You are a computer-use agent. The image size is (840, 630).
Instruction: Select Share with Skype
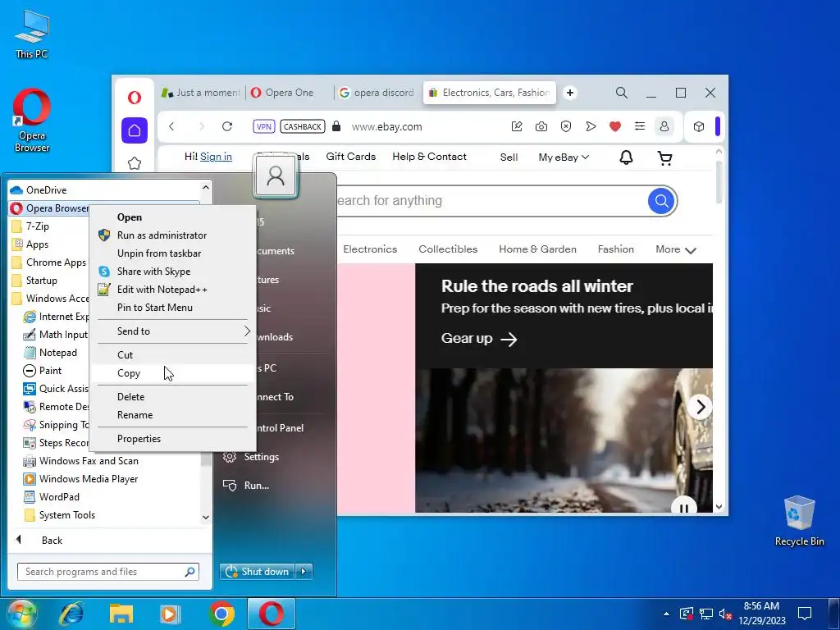tap(172, 272)
